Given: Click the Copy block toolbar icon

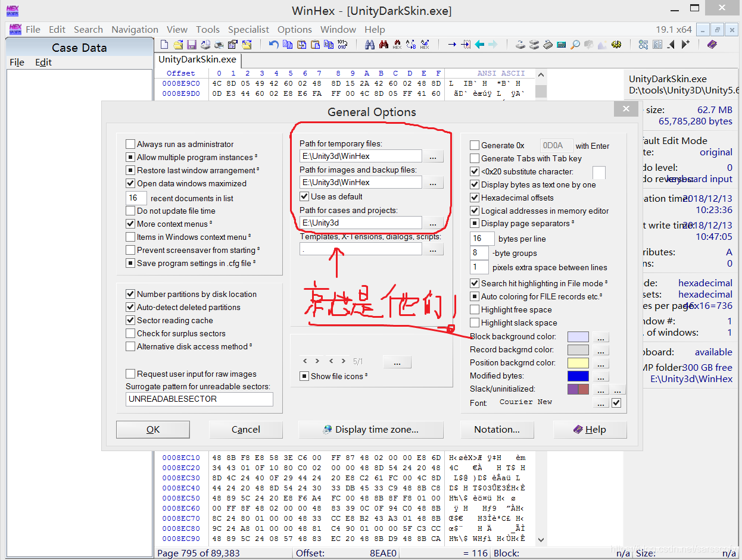Looking at the screenshot, I should (x=288, y=45).
